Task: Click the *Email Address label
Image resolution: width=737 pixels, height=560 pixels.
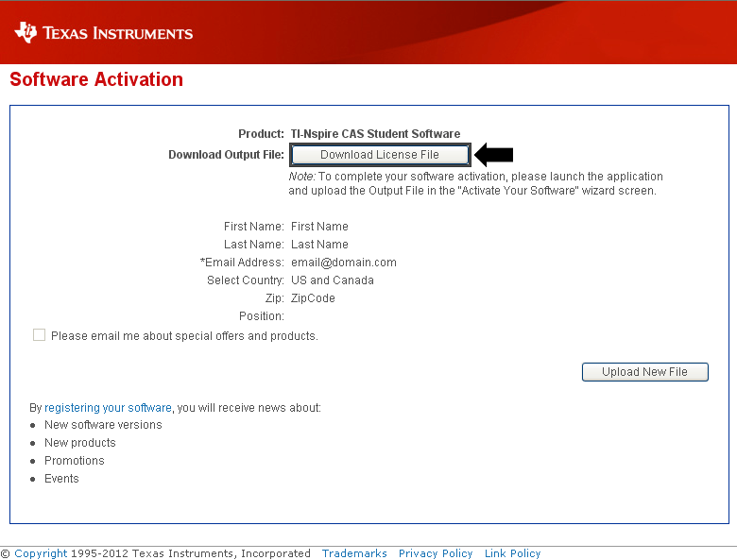Action: point(242,263)
